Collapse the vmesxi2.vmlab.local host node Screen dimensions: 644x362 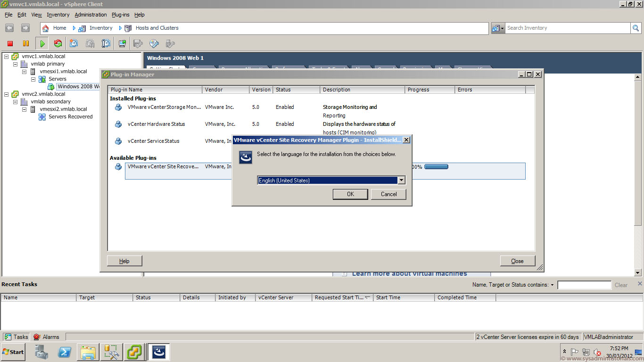tap(24, 109)
